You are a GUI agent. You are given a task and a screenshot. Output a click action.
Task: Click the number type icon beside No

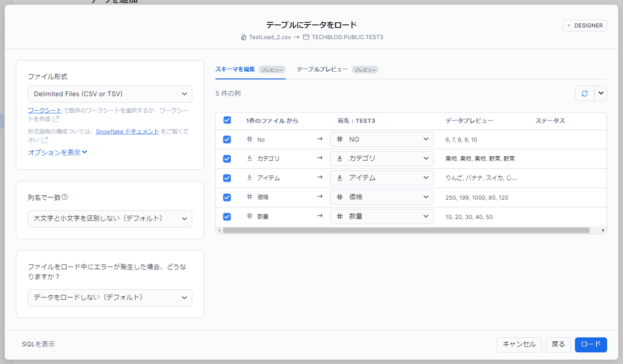(249, 139)
